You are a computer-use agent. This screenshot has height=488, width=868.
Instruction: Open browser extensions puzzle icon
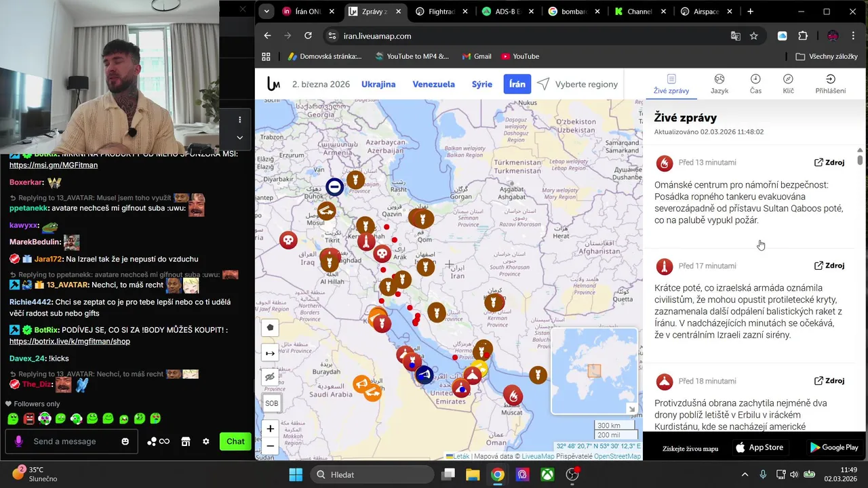(x=803, y=36)
